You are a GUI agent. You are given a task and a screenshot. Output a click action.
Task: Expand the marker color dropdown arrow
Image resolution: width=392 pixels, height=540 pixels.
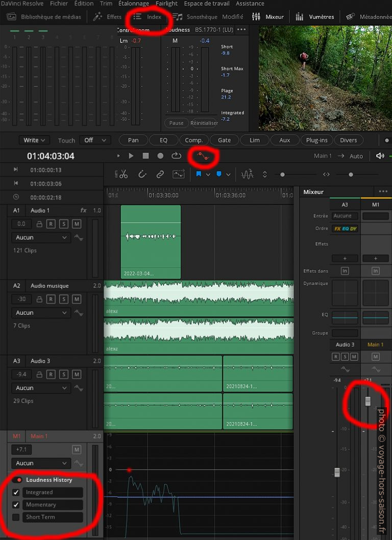228,175
